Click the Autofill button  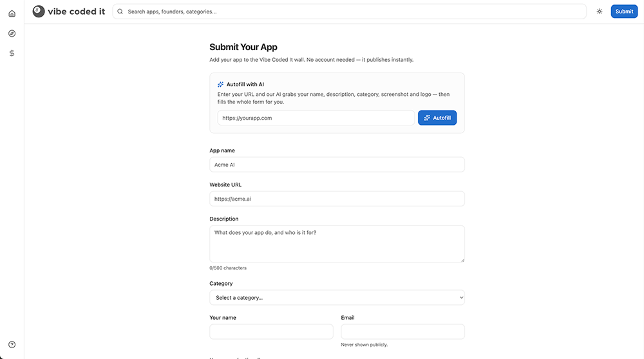(437, 118)
